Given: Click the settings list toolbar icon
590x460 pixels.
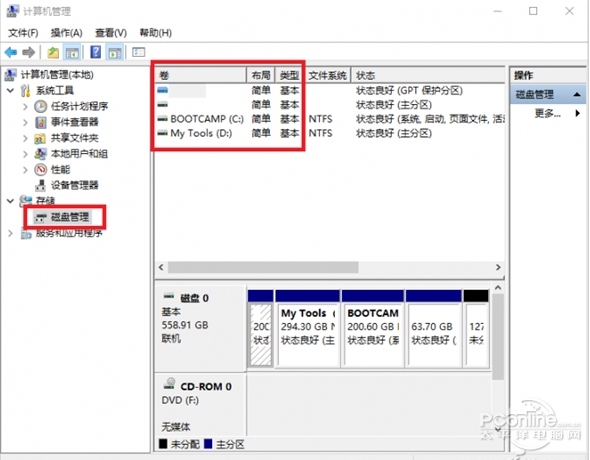Looking at the screenshot, I should [138, 52].
